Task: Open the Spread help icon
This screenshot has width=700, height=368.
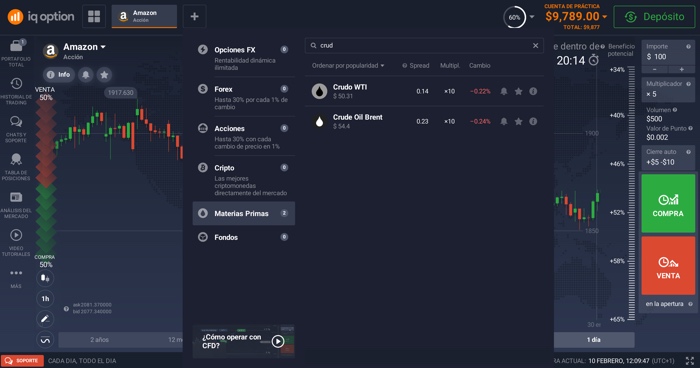Action: (x=404, y=66)
